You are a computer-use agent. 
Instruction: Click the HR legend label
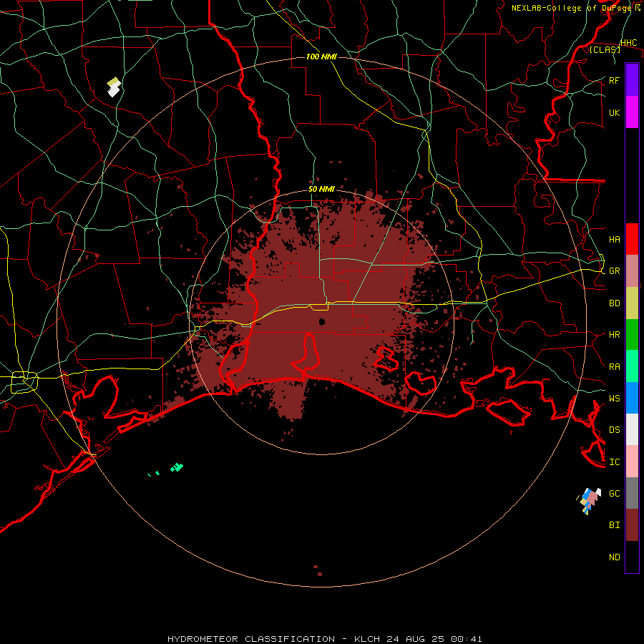[x=614, y=335]
